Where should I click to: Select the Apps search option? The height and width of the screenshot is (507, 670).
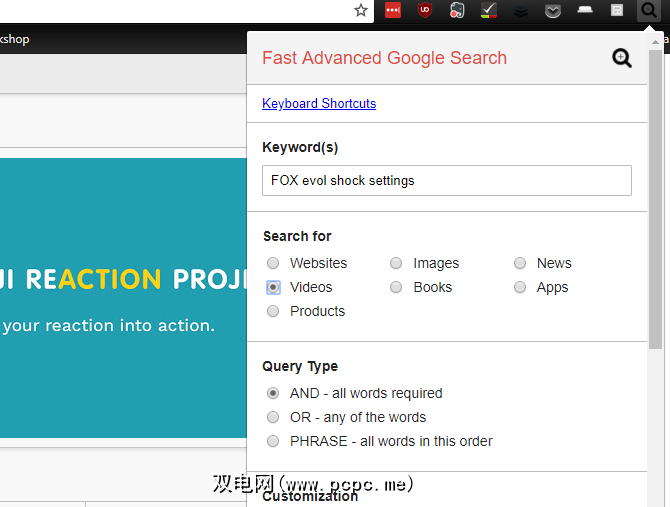click(520, 287)
